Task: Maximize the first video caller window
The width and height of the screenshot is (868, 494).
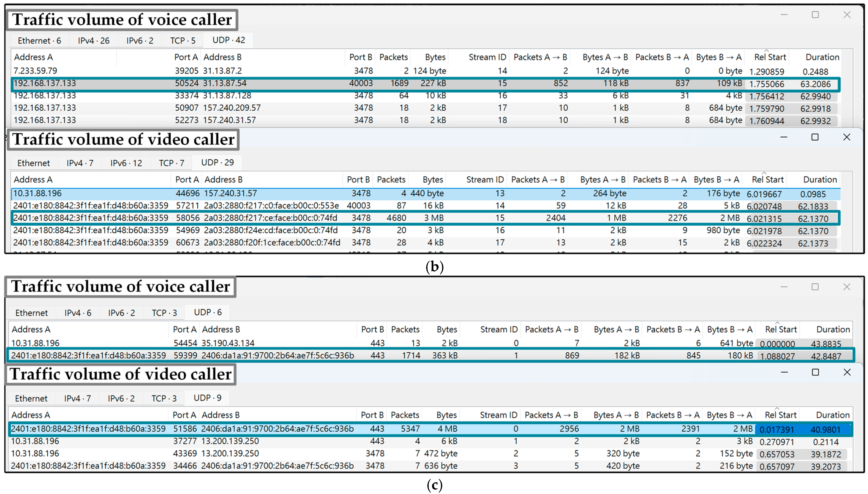Action: coord(815,137)
